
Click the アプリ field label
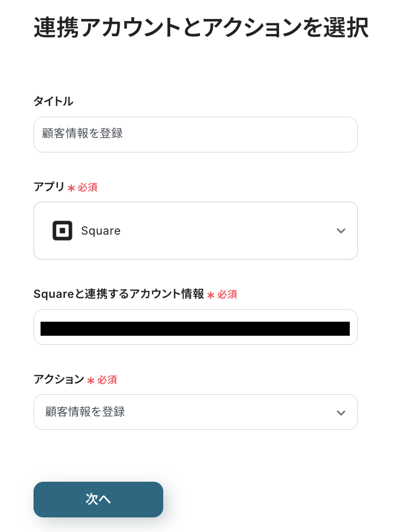(x=49, y=187)
